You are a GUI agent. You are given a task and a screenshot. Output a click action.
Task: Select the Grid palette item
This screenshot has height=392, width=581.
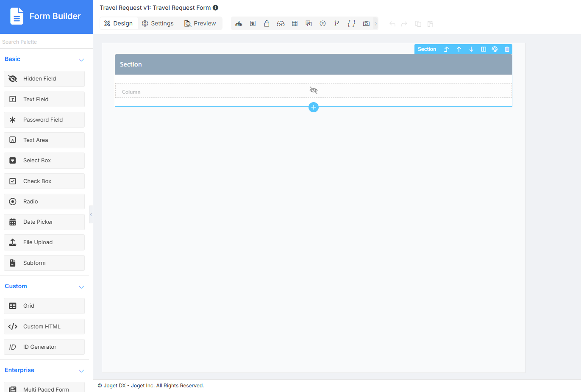(44, 306)
